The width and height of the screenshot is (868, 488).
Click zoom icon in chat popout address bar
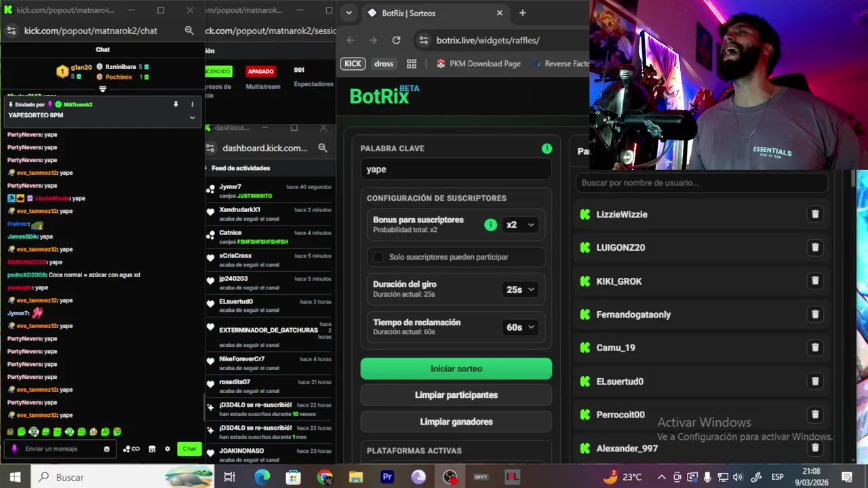[x=189, y=30]
